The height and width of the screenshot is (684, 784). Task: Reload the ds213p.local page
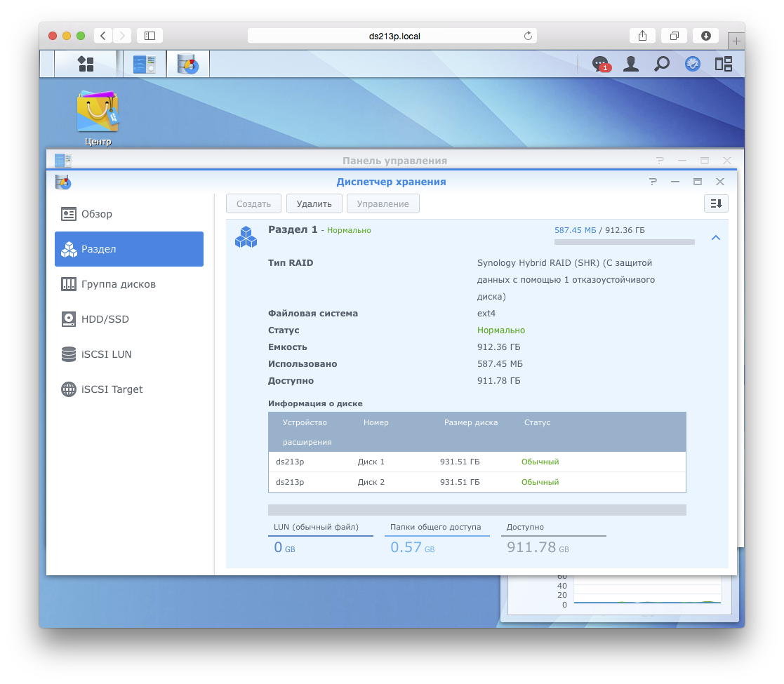[x=528, y=36]
